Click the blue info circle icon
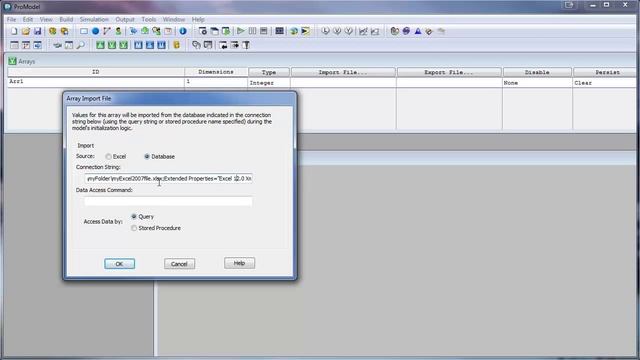Screen dimensions: 640x360 tap(183, 31)
